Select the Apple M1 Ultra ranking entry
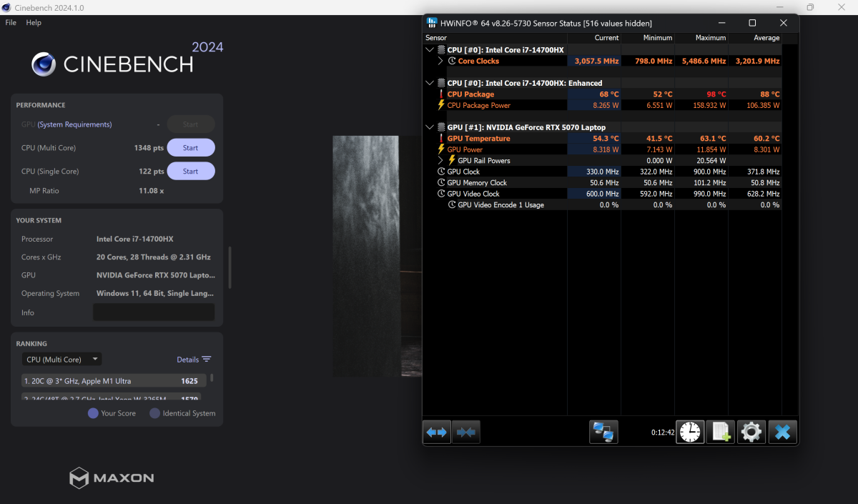This screenshot has width=858, height=504. [114, 381]
